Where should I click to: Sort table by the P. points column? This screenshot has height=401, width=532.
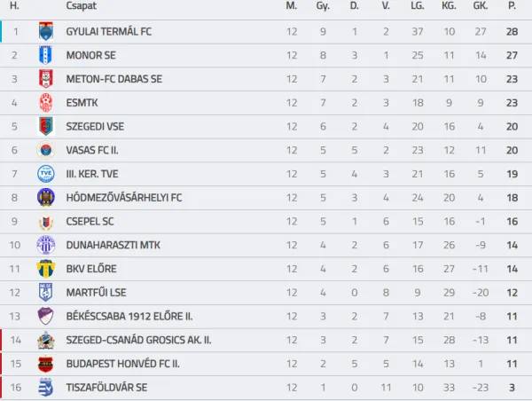click(x=512, y=6)
